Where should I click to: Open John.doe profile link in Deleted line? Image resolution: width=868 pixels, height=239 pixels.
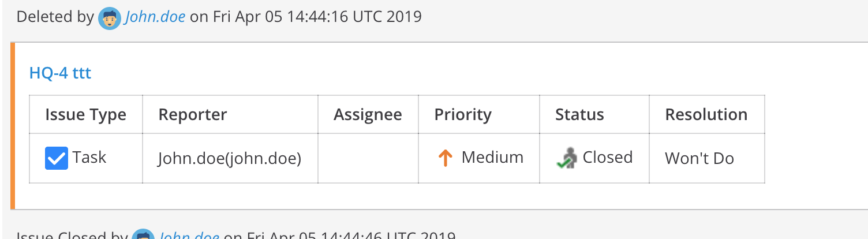[x=155, y=17]
